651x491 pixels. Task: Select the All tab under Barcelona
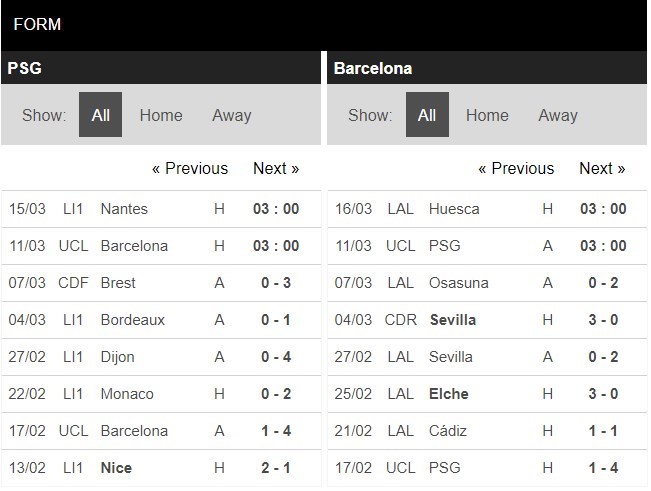coord(427,115)
